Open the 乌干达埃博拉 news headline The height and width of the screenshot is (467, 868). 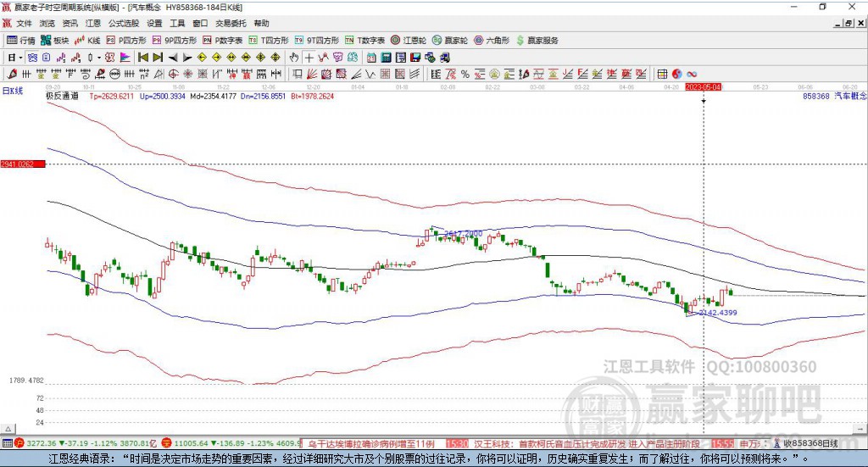[x=371, y=444]
